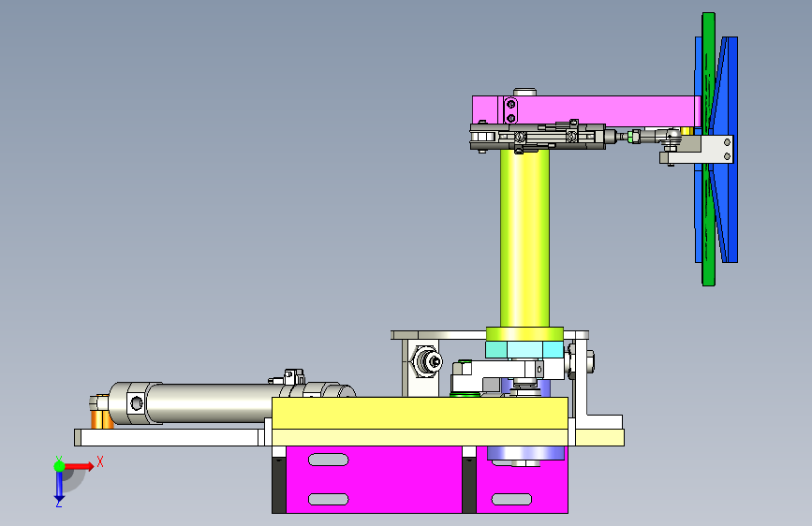Select the purple cylinder below the yellow plate
812x526 pixels.
(525, 454)
